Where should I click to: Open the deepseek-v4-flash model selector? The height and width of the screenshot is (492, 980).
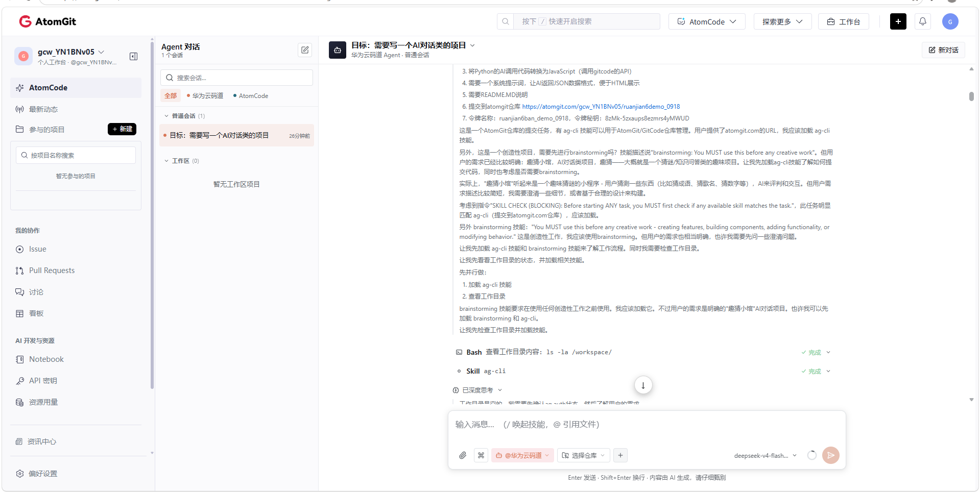tap(765, 455)
